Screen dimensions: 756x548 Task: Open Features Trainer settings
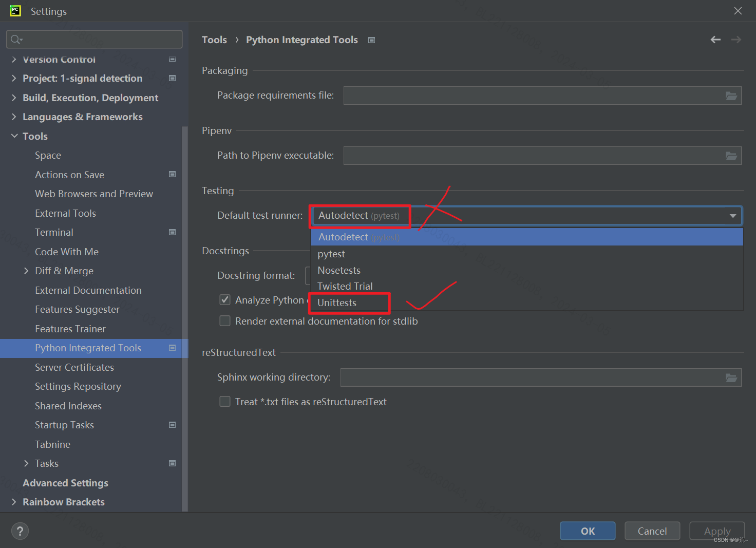[70, 329]
